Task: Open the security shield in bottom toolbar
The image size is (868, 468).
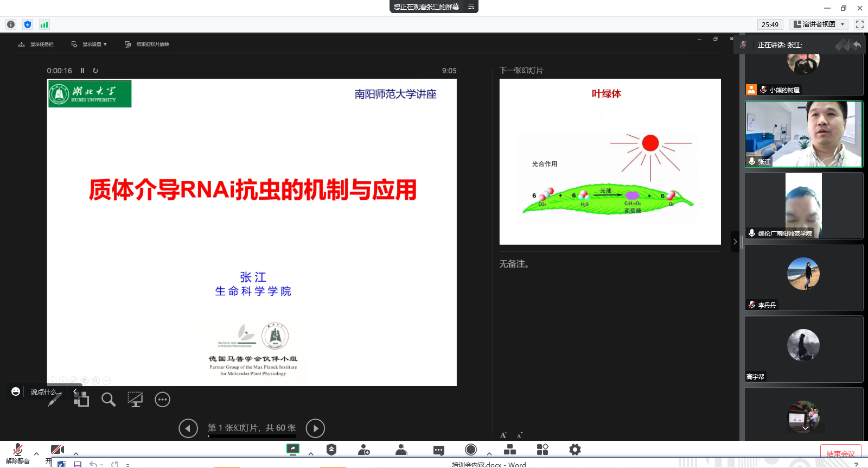Action: pyautogui.click(x=331, y=450)
